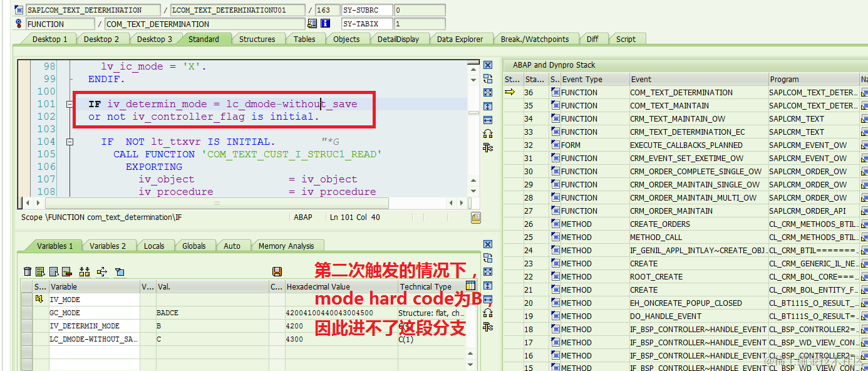
Task: Switch to the Auto tab
Action: pos(232,246)
